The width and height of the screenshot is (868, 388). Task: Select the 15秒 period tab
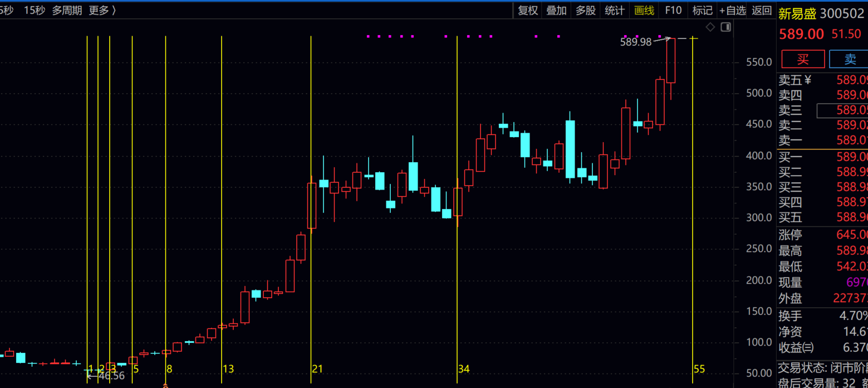pyautogui.click(x=34, y=11)
